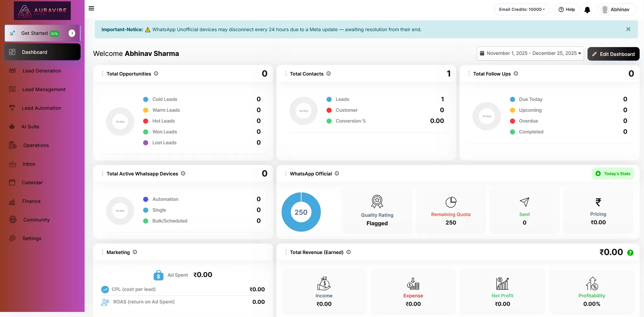
Task: Click the Remaining Quota pie icon
Action: [451, 202]
